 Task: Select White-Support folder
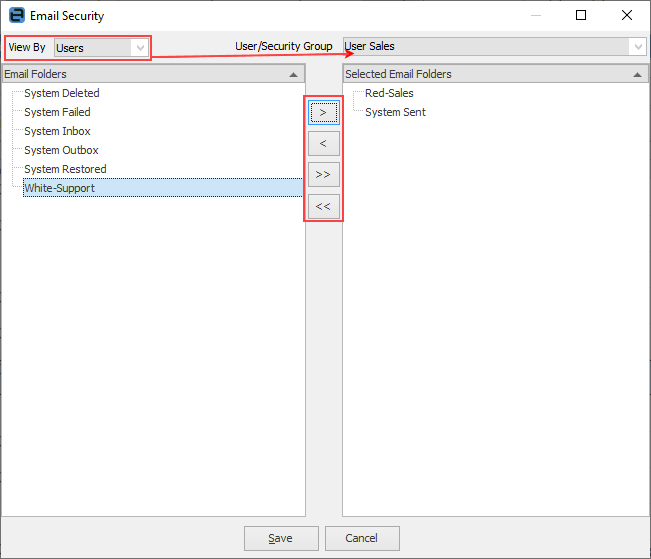[x=163, y=188]
